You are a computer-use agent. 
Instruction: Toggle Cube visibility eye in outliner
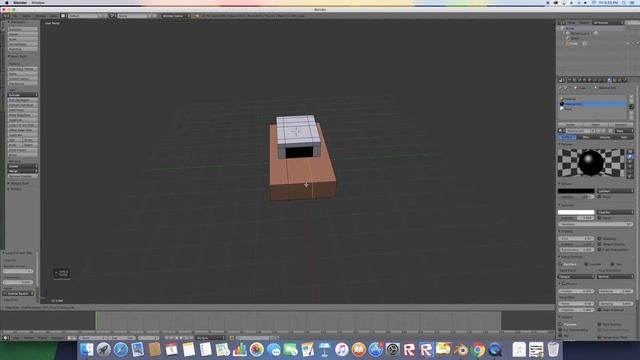pyautogui.click(x=629, y=43)
